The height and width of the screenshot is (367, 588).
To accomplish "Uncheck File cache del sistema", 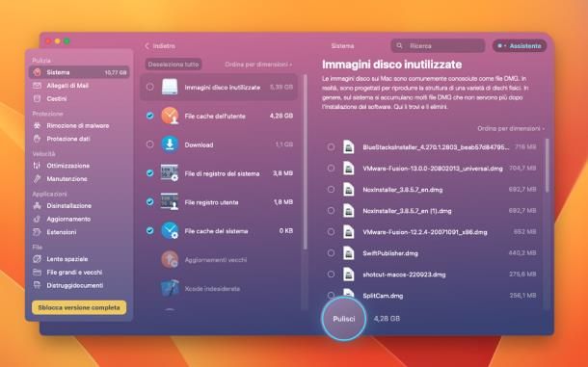I will tap(149, 230).
